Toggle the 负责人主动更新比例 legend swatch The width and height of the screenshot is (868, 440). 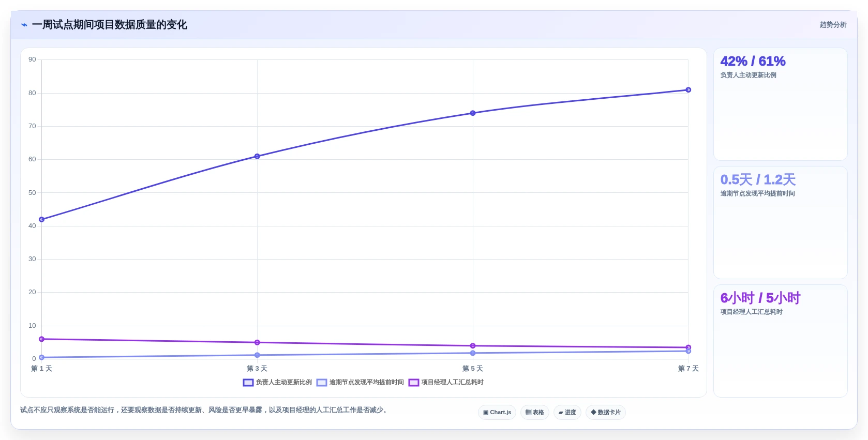pyautogui.click(x=248, y=383)
